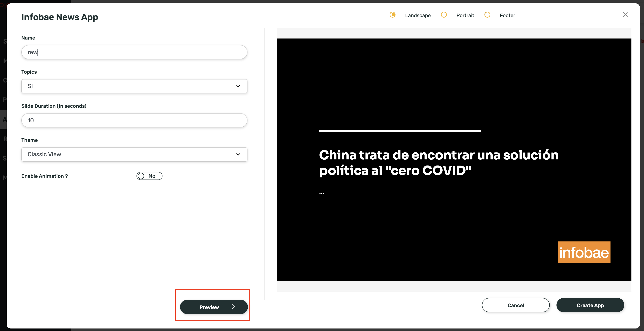Click the Theme dropdown chevron arrow
The width and height of the screenshot is (644, 331).
click(238, 154)
